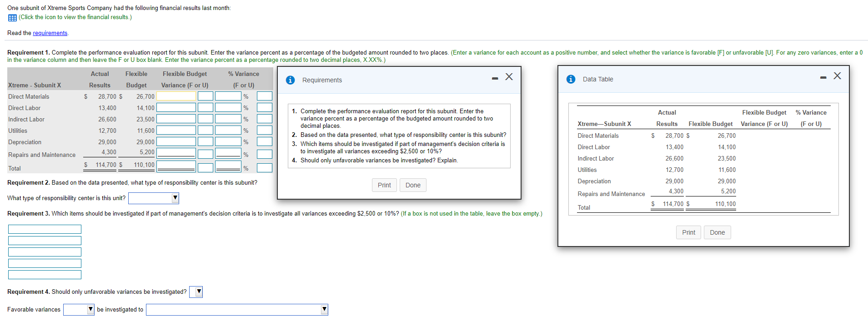
Task: Click Repairs and Maintenance variance F/U box
Action: pyautogui.click(x=206, y=154)
